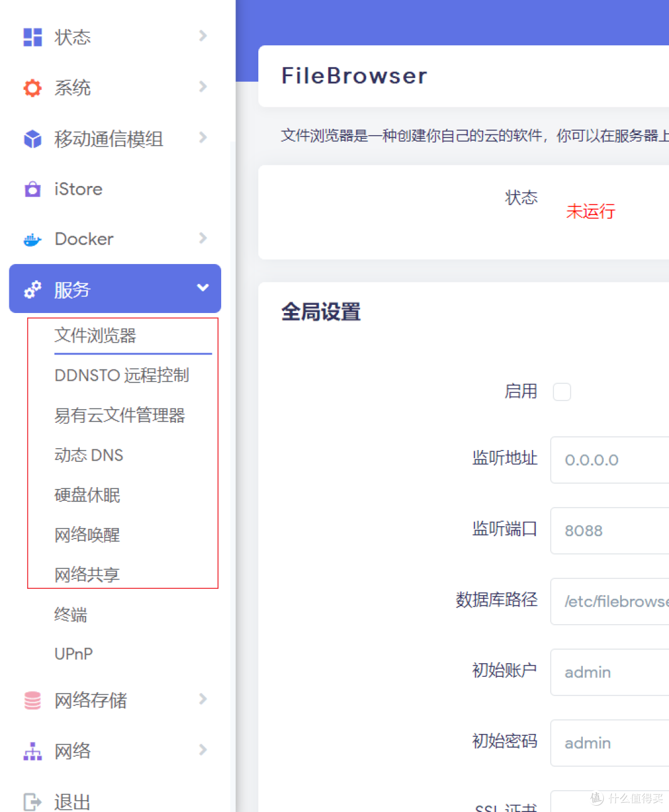Click the 全局设置 section heading
This screenshot has height=812, width=669.
tap(321, 312)
